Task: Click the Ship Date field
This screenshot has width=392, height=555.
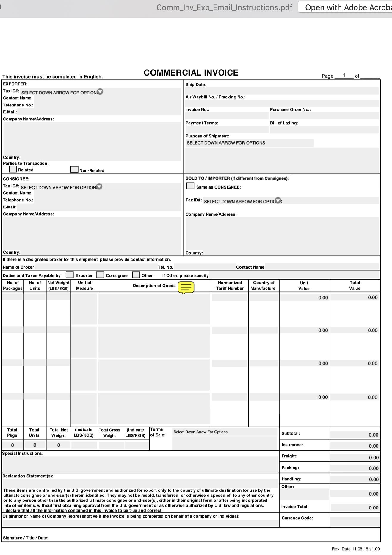Action: point(282,91)
